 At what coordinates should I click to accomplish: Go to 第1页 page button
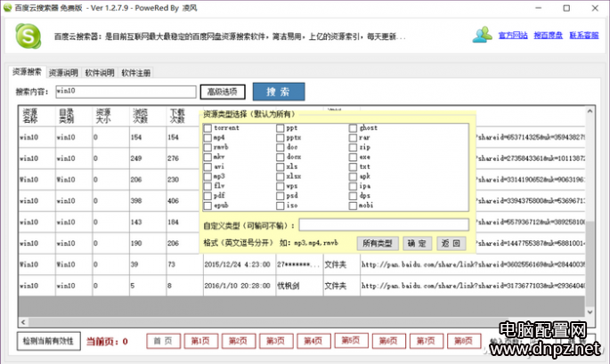coord(201,341)
